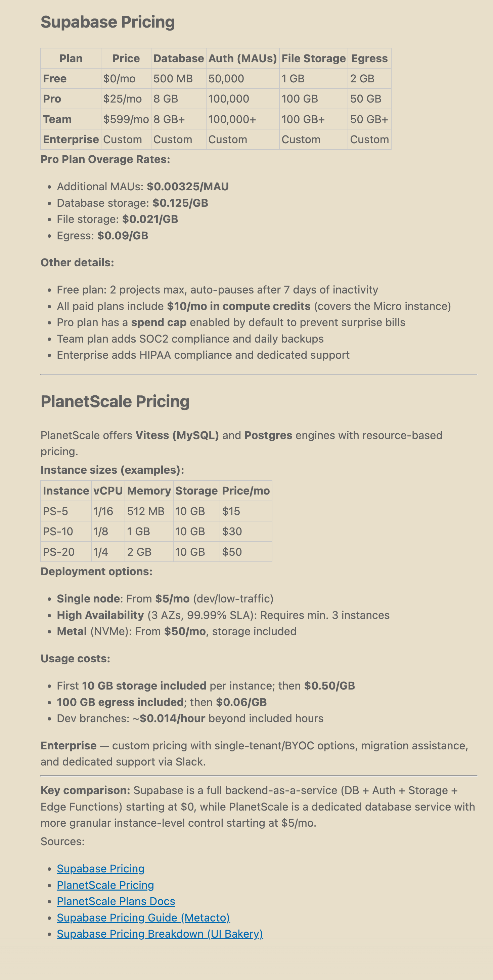Select the Enterprise row label in plan table
The height and width of the screenshot is (980, 493).
71,140
